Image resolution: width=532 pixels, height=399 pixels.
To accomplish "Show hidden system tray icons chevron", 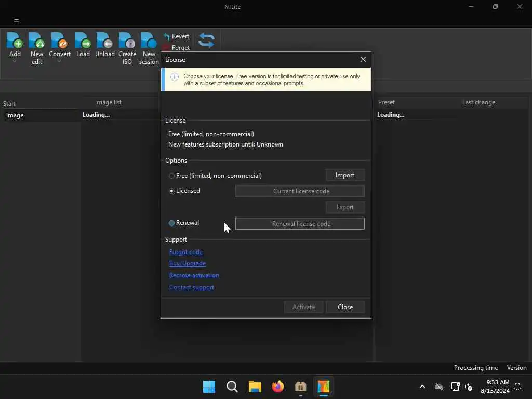I will pos(422,387).
